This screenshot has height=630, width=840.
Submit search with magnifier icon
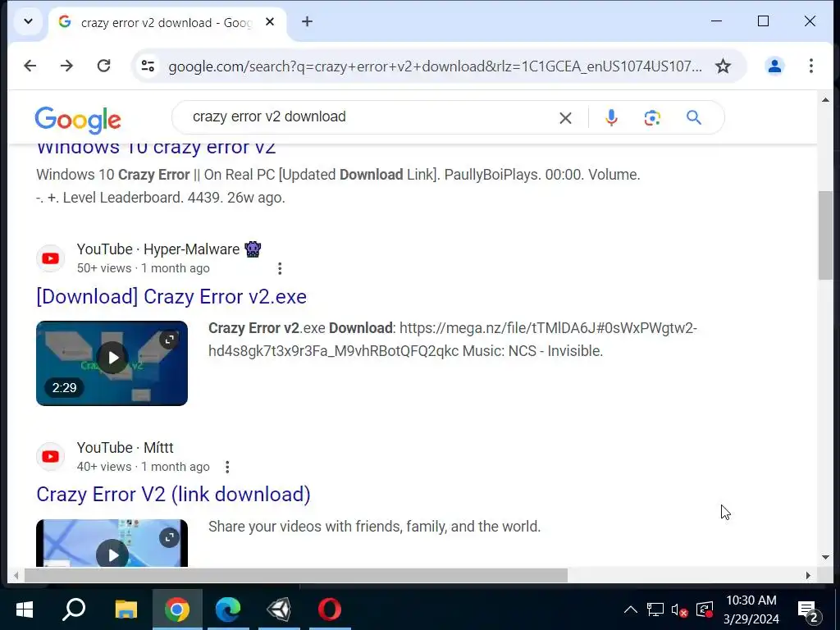pyautogui.click(x=694, y=117)
